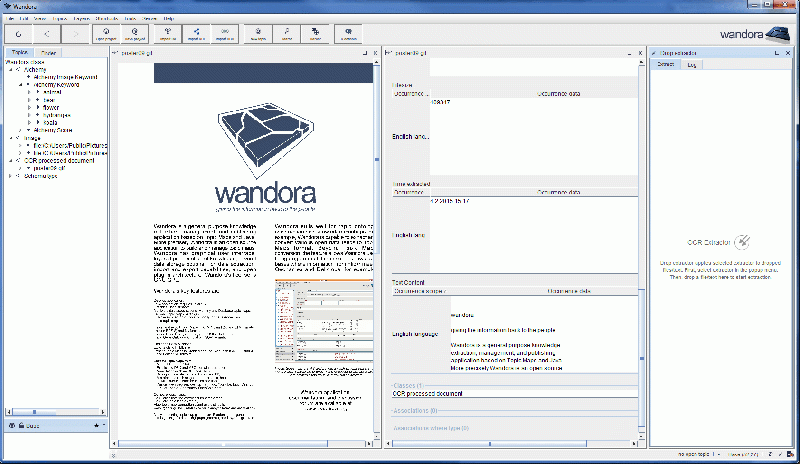Click the reload circular arrow button
This screenshot has width=800, height=464.
[x=19, y=34]
